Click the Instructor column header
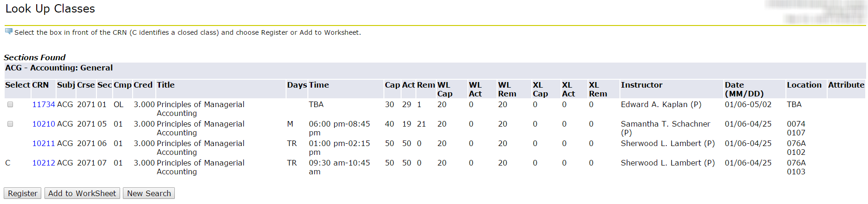 [x=642, y=85]
